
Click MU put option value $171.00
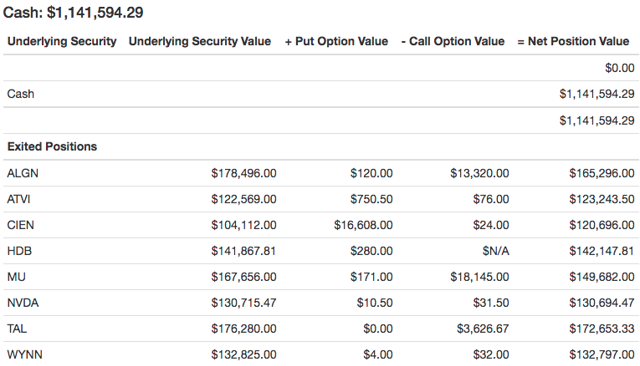[371, 277]
